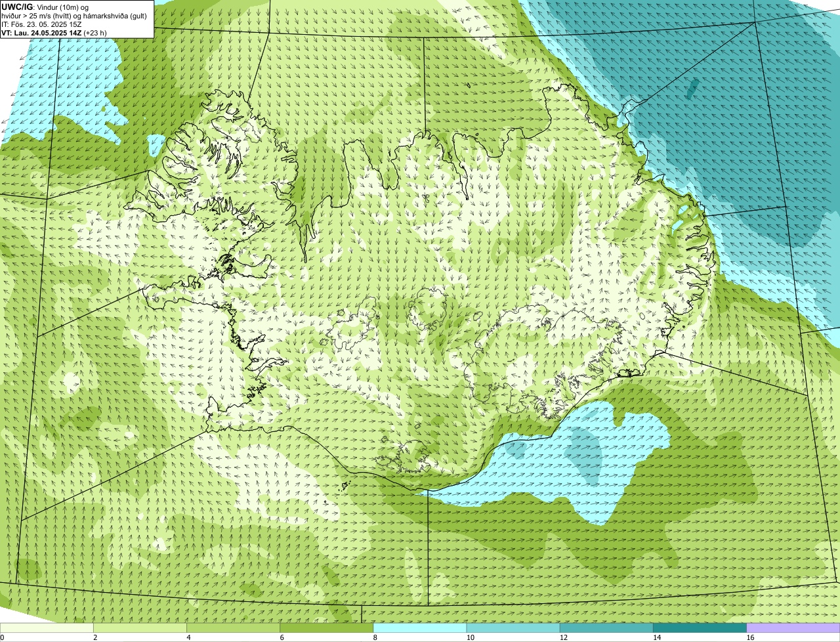Click the text "hviður > 25 m/s (hvítt) og hámarkshviða (gult)"
The image size is (840, 642).
coord(74,15)
